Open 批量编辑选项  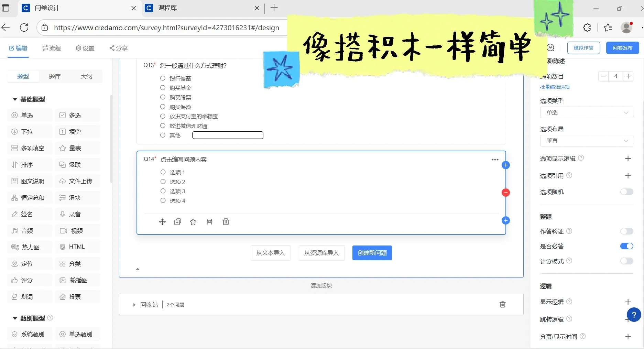click(x=555, y=87)
